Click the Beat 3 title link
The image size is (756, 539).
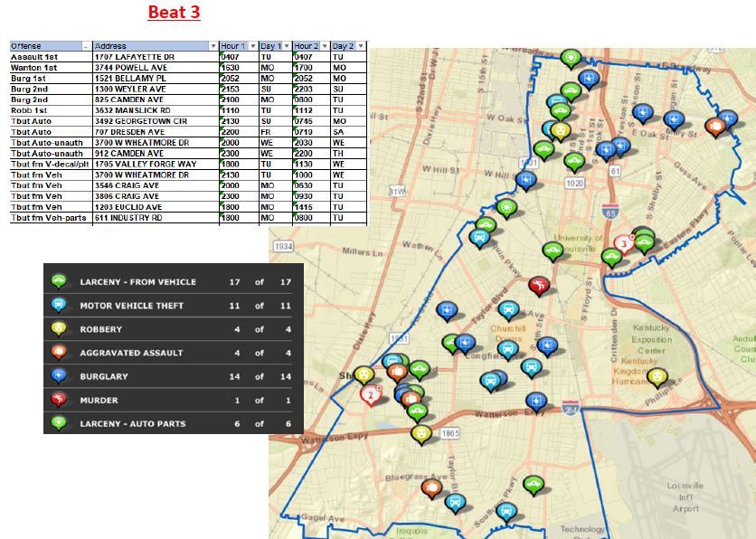[x=174, y=13]
